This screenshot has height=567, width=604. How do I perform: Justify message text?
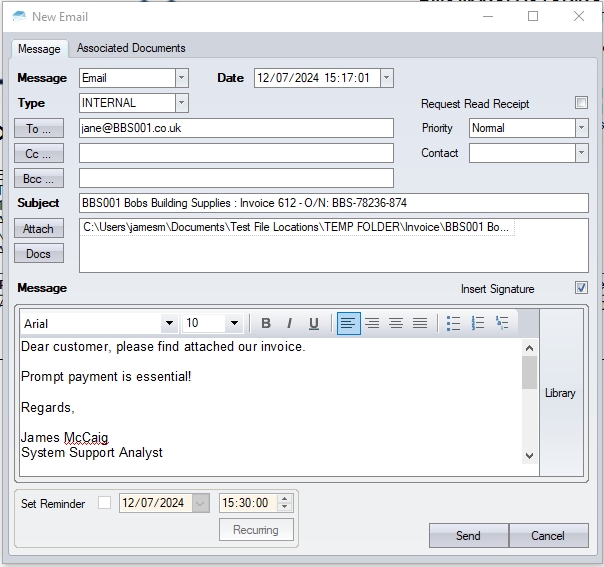pyautogui.click(x=420, y=323)
